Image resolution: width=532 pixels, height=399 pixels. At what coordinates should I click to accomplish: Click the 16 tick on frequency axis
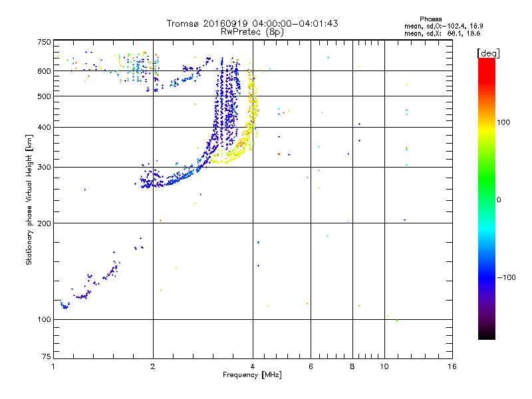tap(452, 367)
